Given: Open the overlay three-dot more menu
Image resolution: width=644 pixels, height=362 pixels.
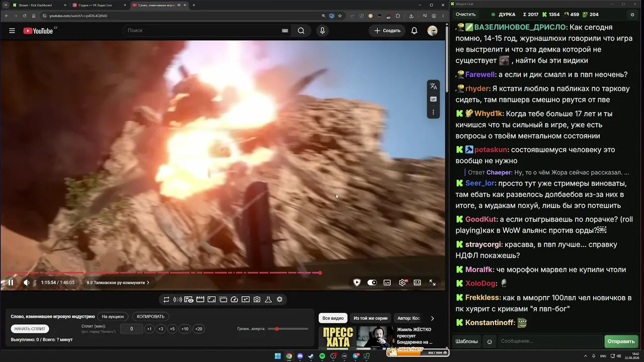Looking at the screenshot, I should click(433, 112).
